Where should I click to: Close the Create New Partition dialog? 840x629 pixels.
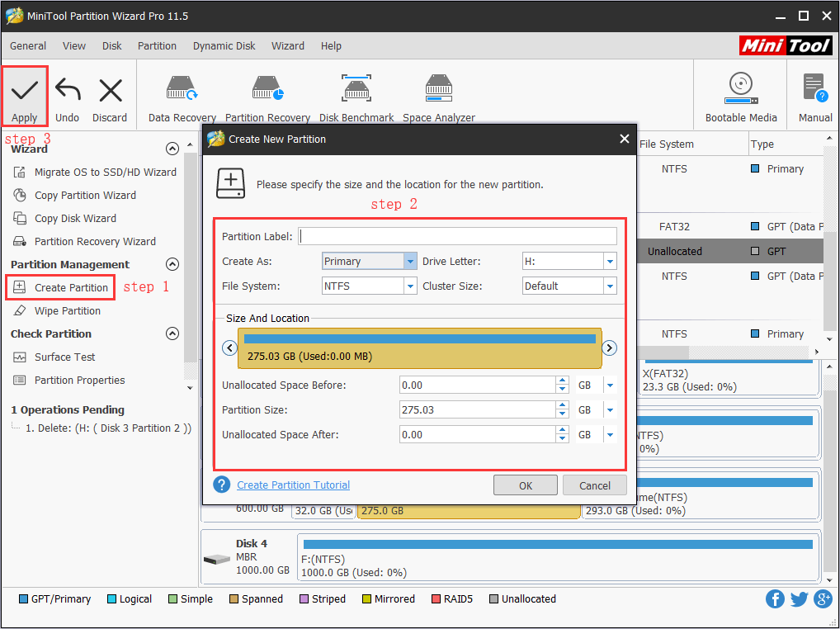[x=624, y=139]
